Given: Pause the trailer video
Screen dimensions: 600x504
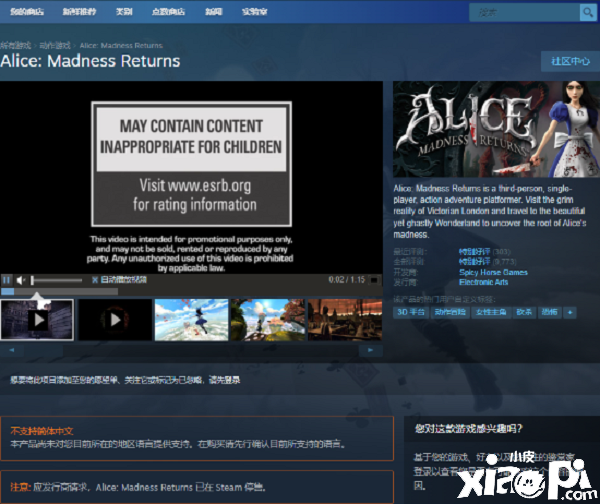Looking at the screenshot, I should 7,280.
